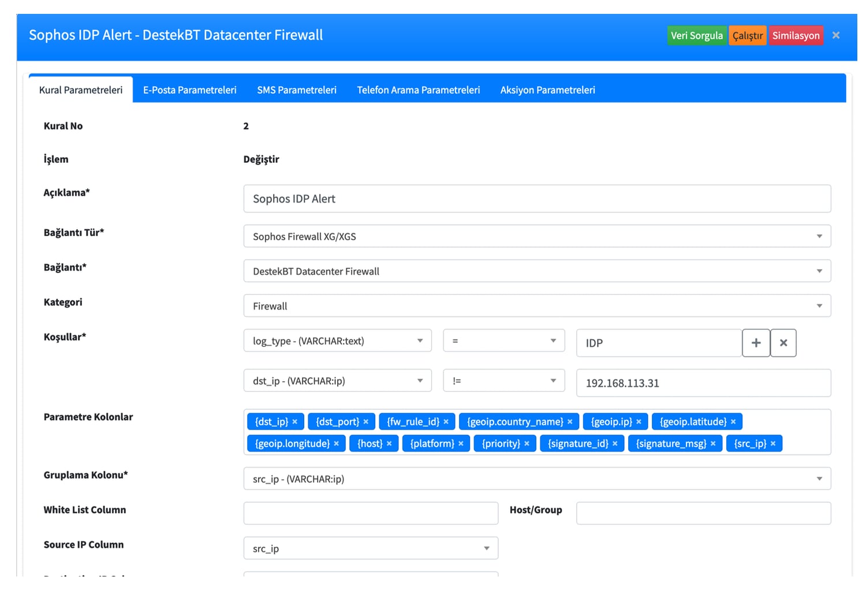Viewport: 866px width, 616px height.
Task: Go to Aksiyon Parametreleri tab
Action: [548, 90]
